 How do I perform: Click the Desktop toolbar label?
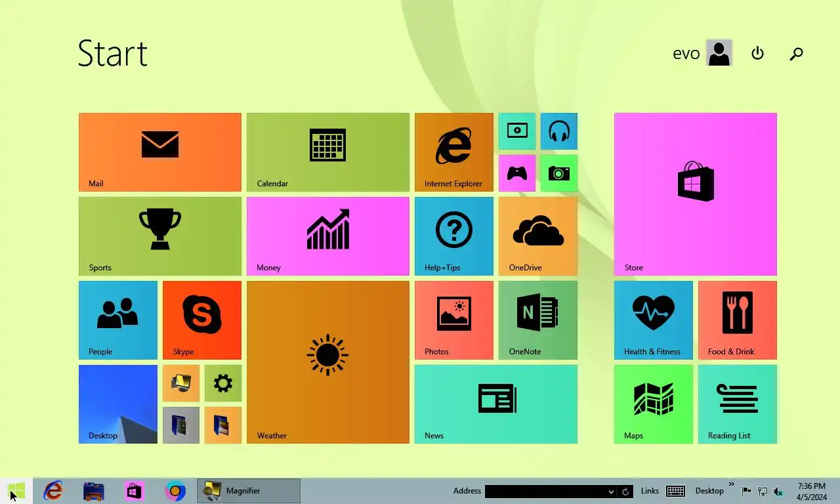click(709, 491)
